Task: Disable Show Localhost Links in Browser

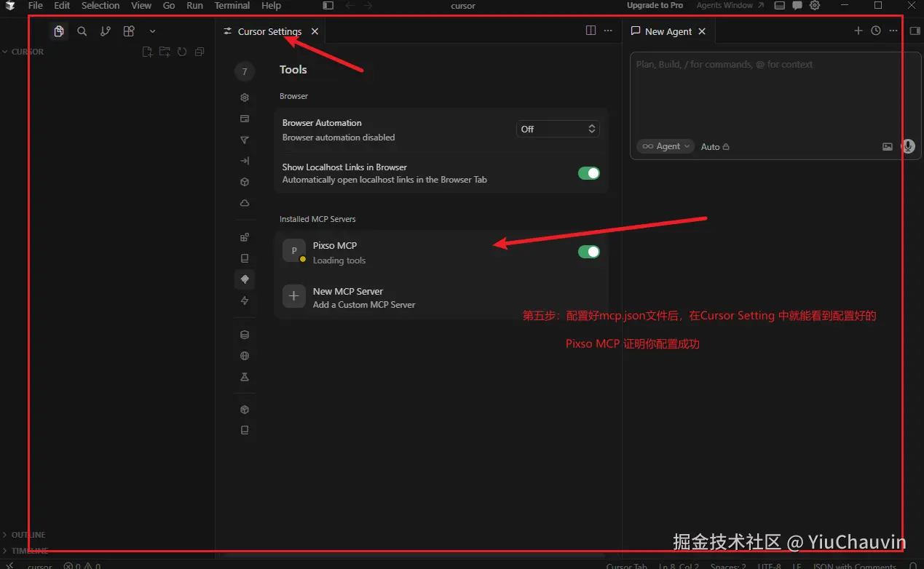Action: 588,173
